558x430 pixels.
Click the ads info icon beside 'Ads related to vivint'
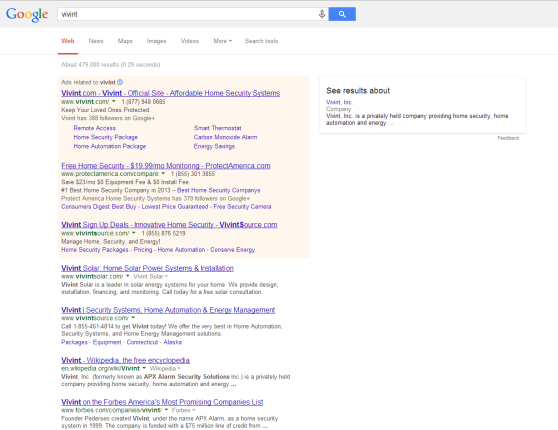click(120, 82)
